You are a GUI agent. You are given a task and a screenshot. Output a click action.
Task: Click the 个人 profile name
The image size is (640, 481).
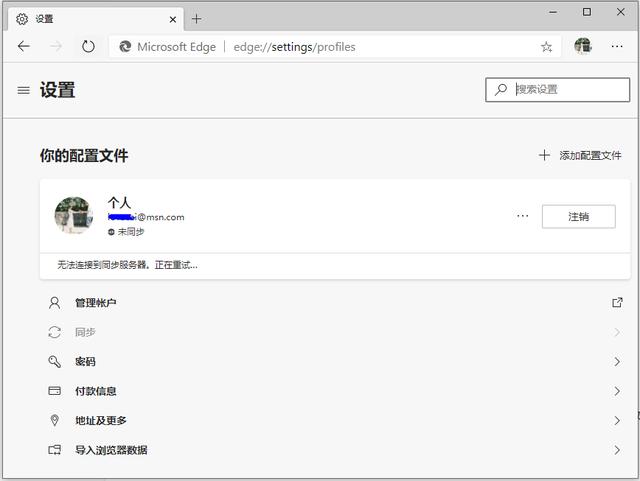pos(119,203)
